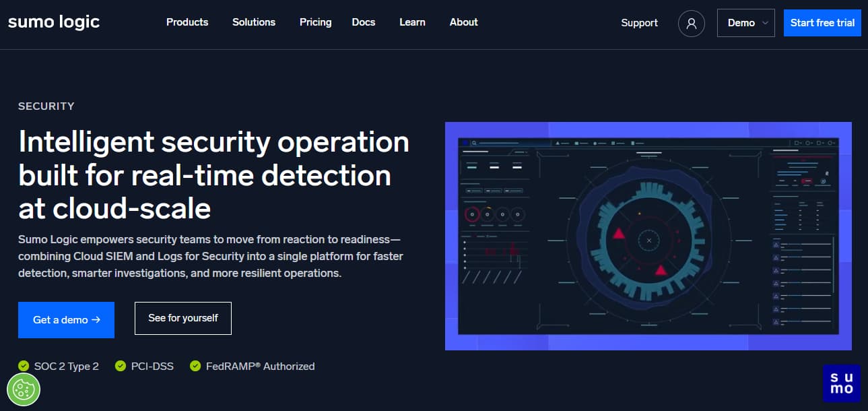Open the user account icon
Viewport: 868px width, 411px height.
pyautogui.click(x=691, y=23)
